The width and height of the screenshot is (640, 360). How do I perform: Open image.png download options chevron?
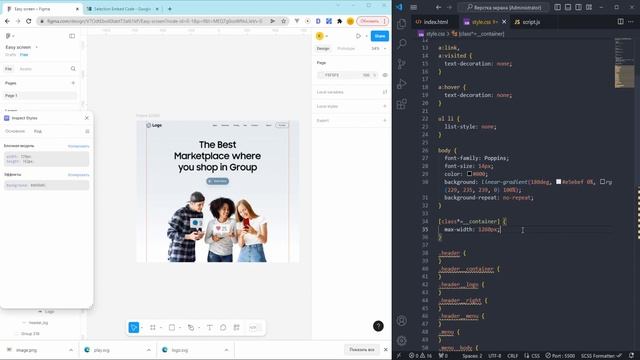coord(71,350)
